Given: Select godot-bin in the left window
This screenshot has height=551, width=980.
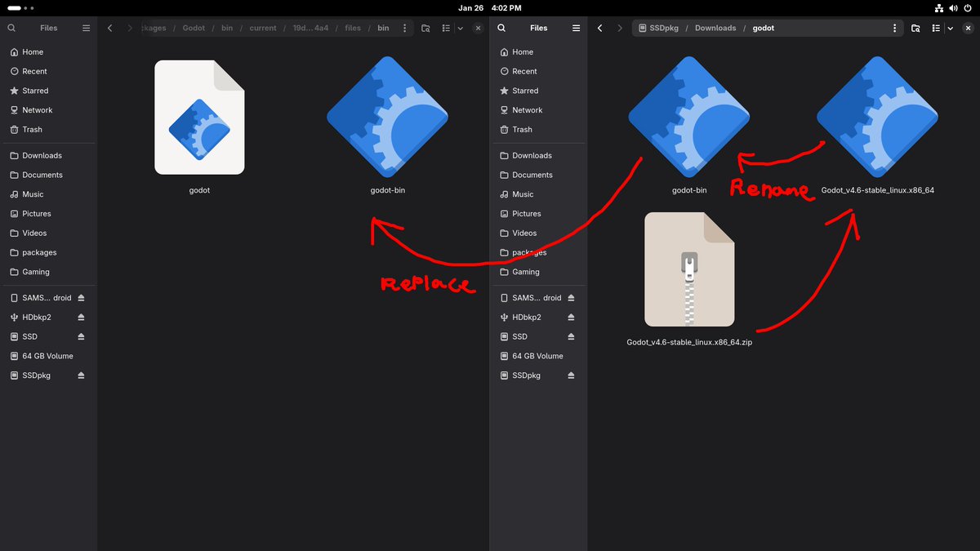Looking at the screenshot, I should (x=387, y=126).
